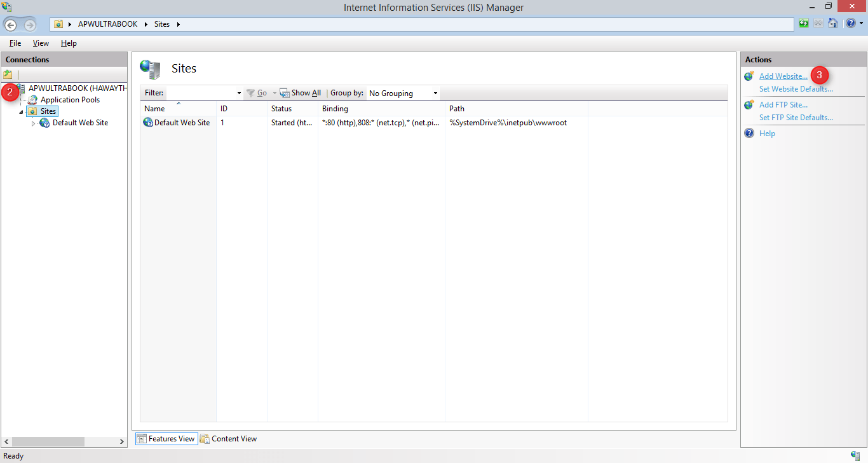Open the IIS home page via Home icon
The width and height of the screenshot is (868, 463).
coord(833,23)
